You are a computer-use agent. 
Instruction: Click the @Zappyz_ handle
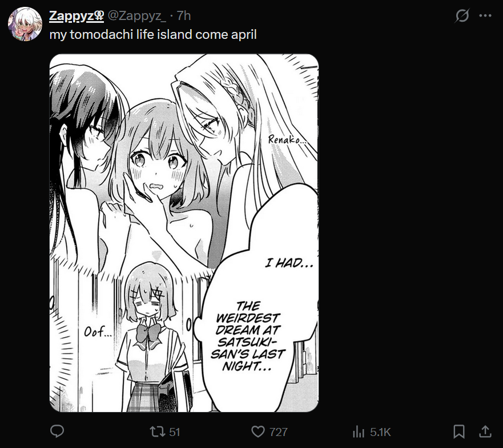click(136, 16)
